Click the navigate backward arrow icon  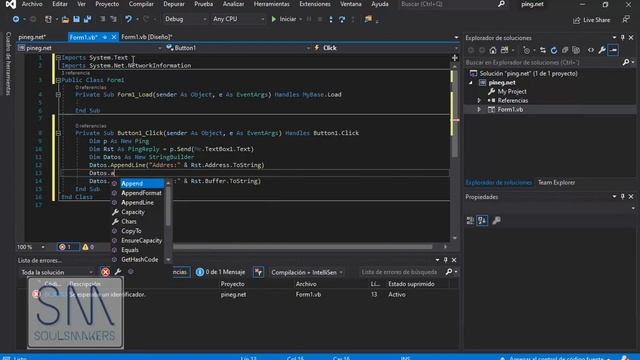tap(16, 19)
